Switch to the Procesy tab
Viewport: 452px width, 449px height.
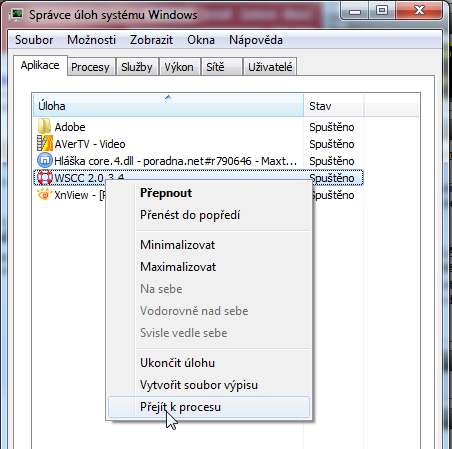tap(90, 67)
